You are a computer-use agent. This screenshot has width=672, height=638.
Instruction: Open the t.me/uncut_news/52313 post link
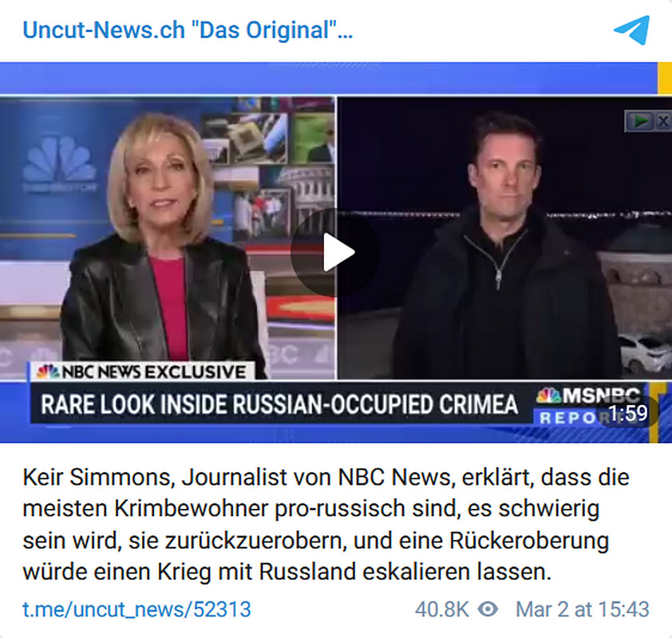[136, 609]
